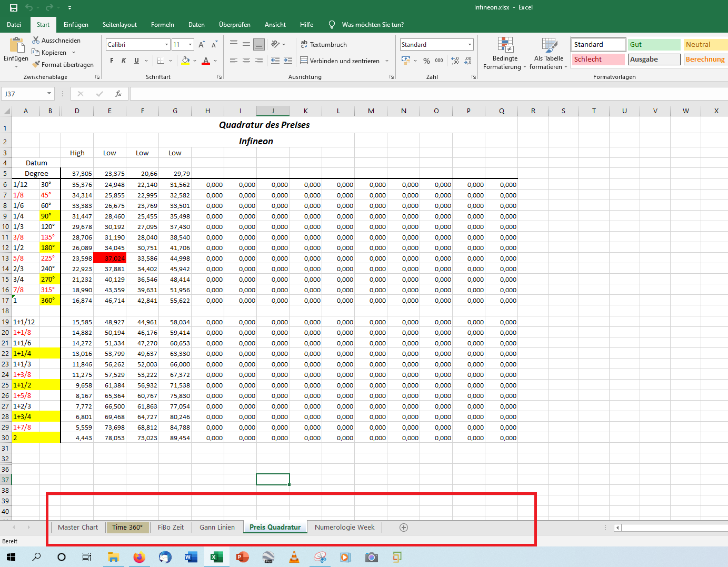
Task: Increase font size with the larger A icon
Action: (202, 45)
